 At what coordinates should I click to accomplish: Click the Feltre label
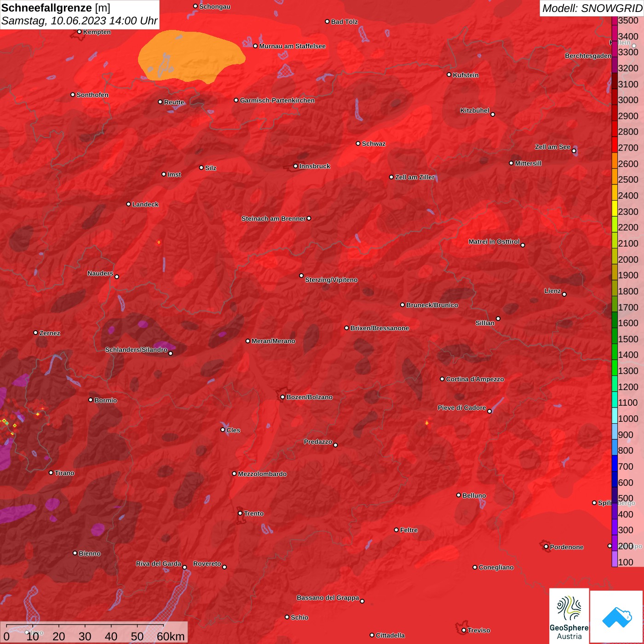[x=409, y=530]
